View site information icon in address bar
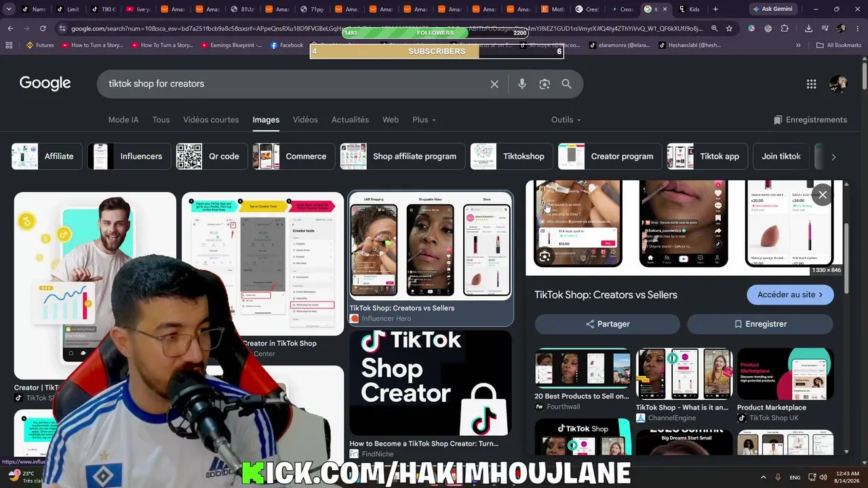Viewport: 868px width, 488px height. (x=62, y=28)
